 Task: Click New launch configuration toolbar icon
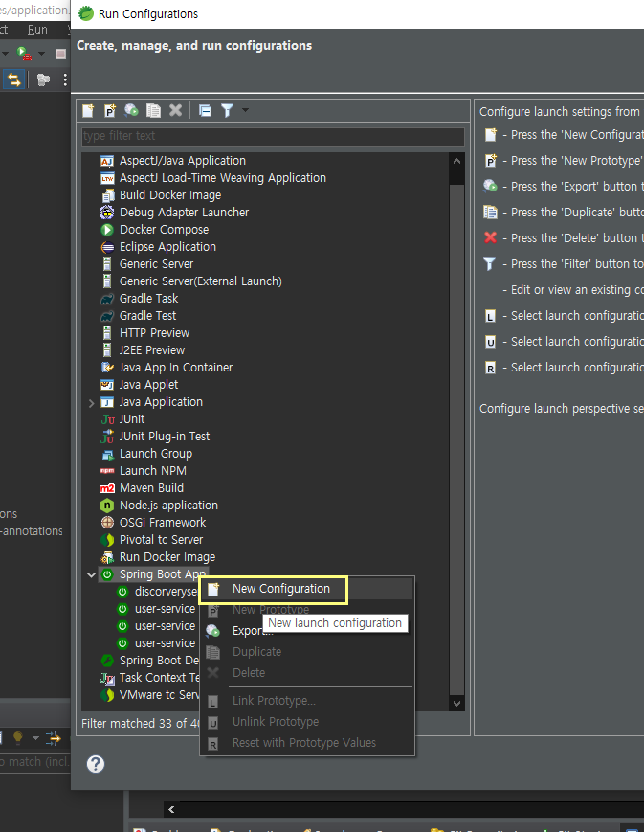coord(88,110)
